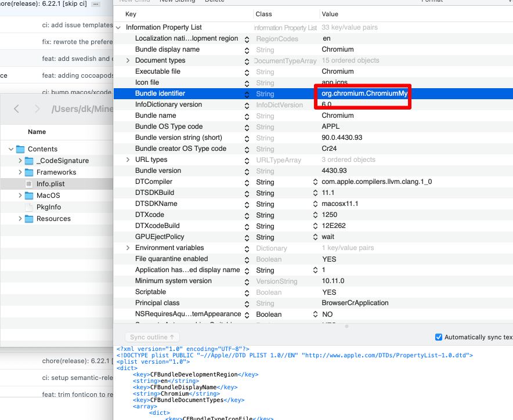513x420 pixels.
Task: Open key stepper for Principal class
Action: (247, 304)
